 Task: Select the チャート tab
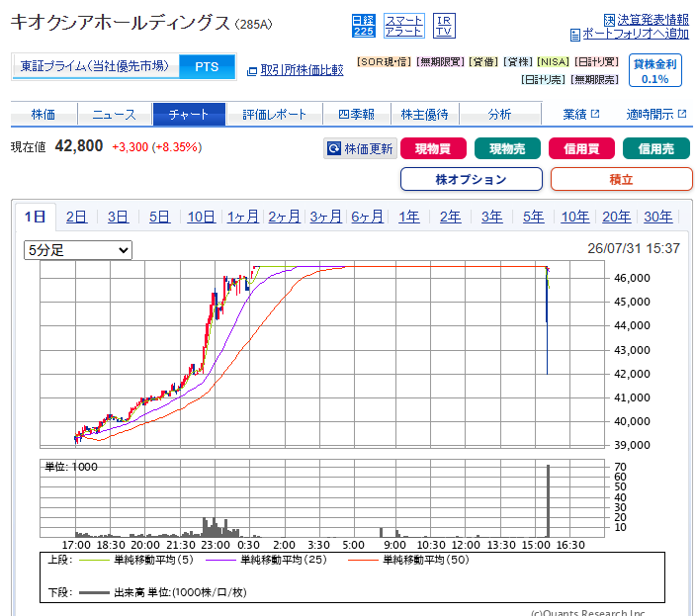pos(189,115)
